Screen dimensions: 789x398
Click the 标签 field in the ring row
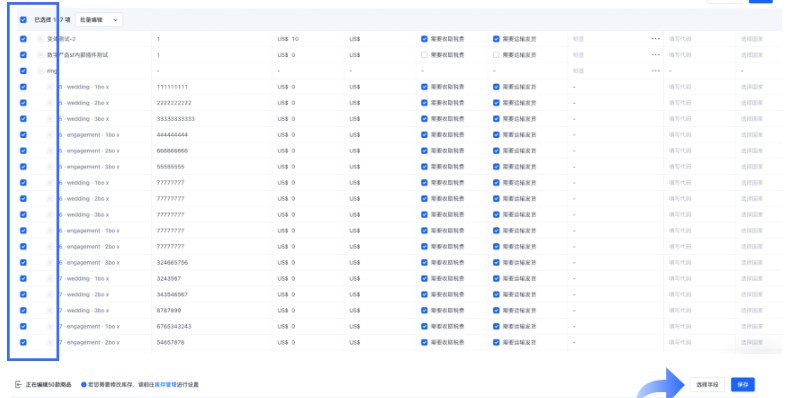click(x=579, y=71)
